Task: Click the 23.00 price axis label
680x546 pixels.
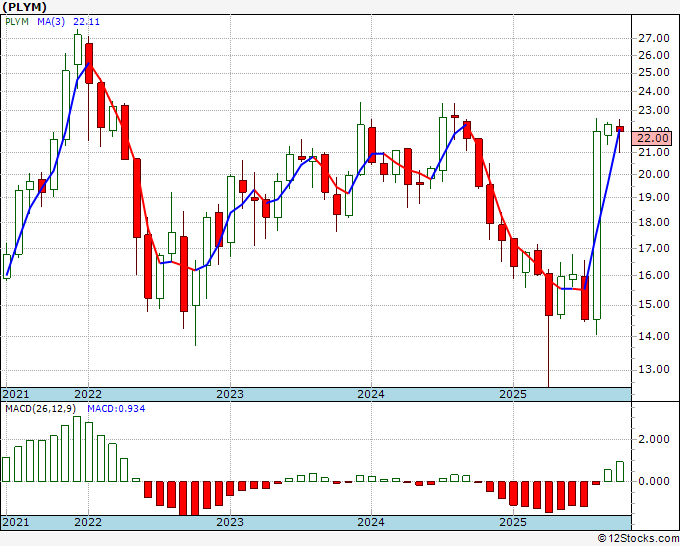Action: click(x=654, y=111)
